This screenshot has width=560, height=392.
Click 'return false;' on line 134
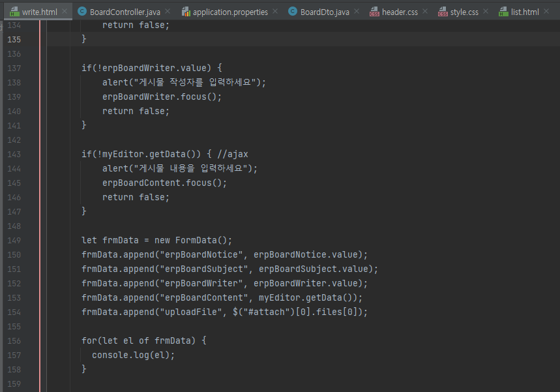tap(136, 25)
